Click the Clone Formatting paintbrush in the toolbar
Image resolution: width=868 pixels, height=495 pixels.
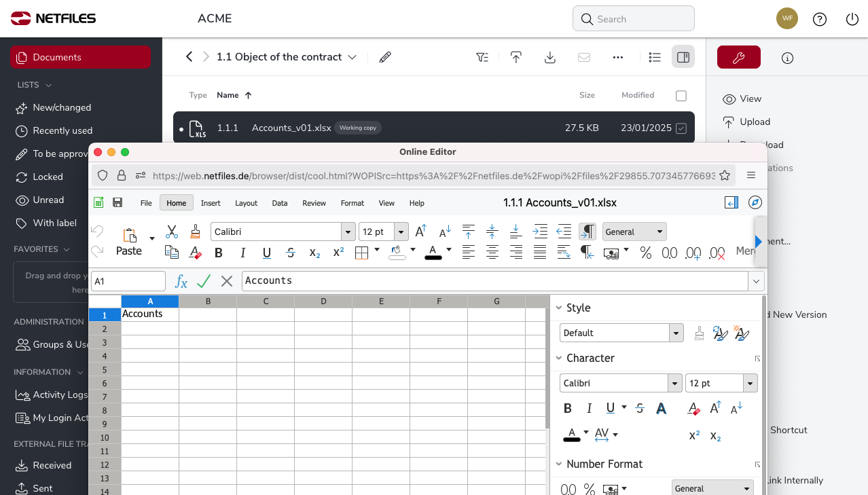[x=196, y=232]
